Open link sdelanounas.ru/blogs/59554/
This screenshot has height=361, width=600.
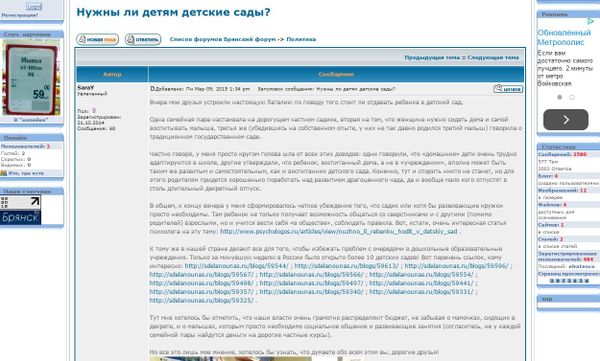(x=421, y=275)
